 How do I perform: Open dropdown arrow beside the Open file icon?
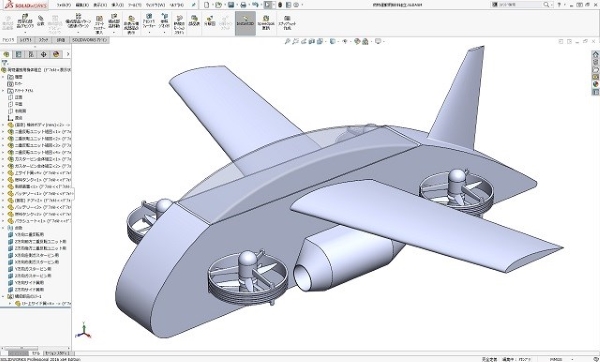click(224, 5)
